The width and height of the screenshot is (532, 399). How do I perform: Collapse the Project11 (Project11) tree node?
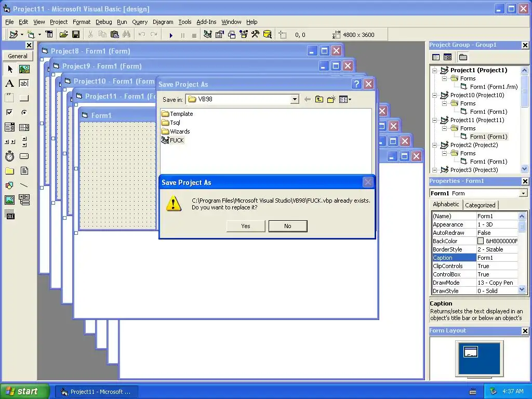tap(434, 120)
